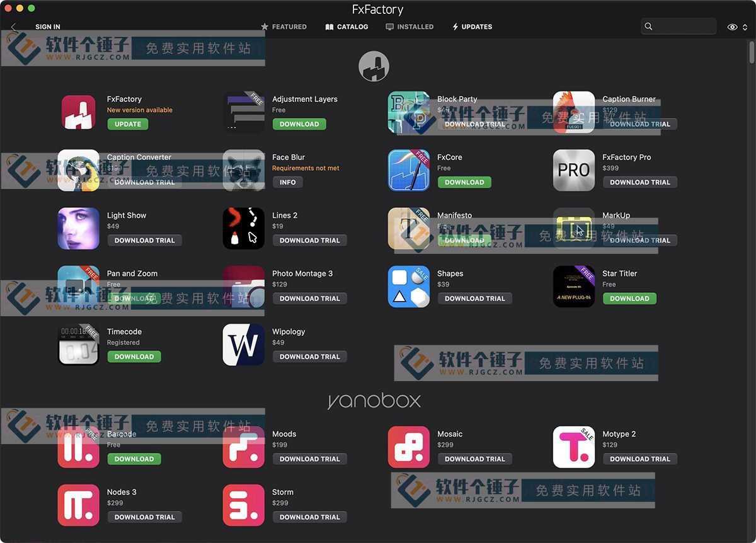Open the Manifesto product icon
The height and width of the screenshot is (543, 756).
[409, 228]
